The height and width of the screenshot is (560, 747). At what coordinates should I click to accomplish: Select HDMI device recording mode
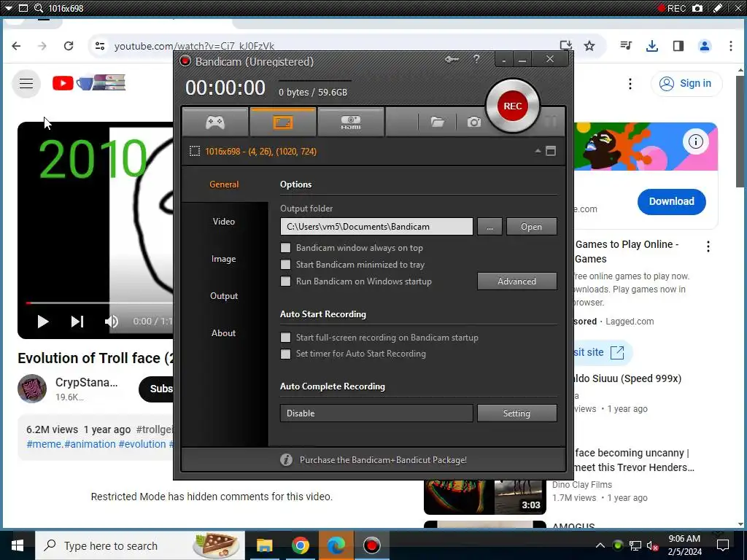point(351,122)
